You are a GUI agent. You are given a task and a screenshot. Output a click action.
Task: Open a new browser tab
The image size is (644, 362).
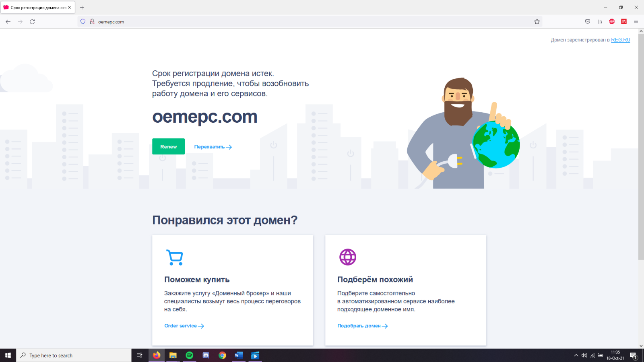[x=82, y=7]
